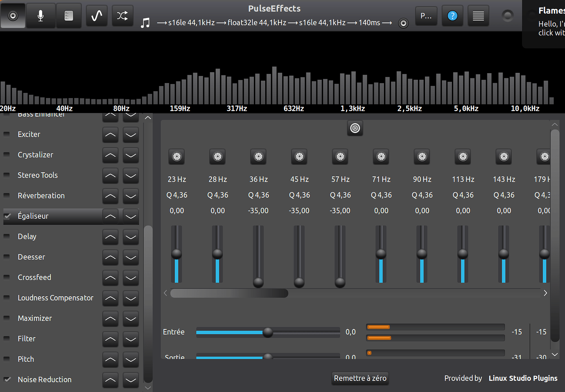Select Deesser in the effects list
Image resolution: width=565 pixels, height=392 pixels.
pyautogui.click(x=32, y=257)
